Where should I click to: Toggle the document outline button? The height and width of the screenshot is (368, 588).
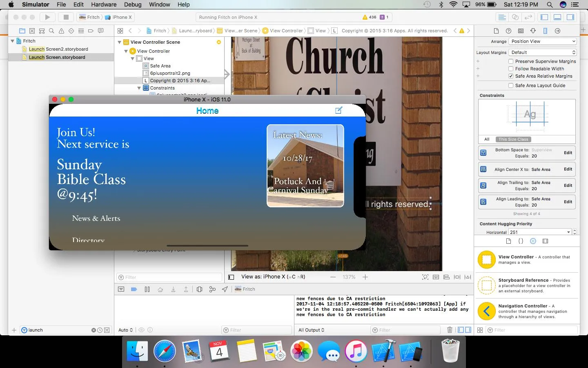pos(231,277)
